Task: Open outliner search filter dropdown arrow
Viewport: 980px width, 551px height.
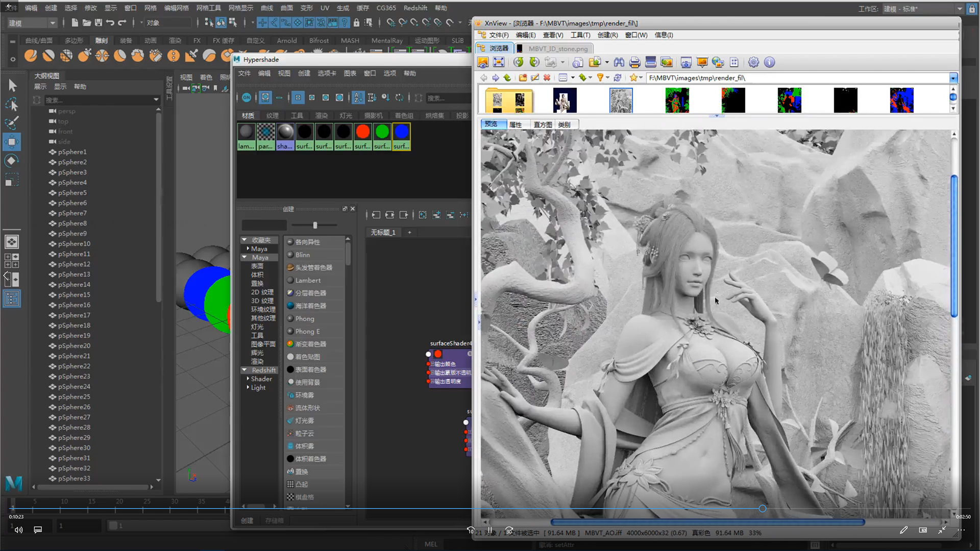Action: [156, 100]
